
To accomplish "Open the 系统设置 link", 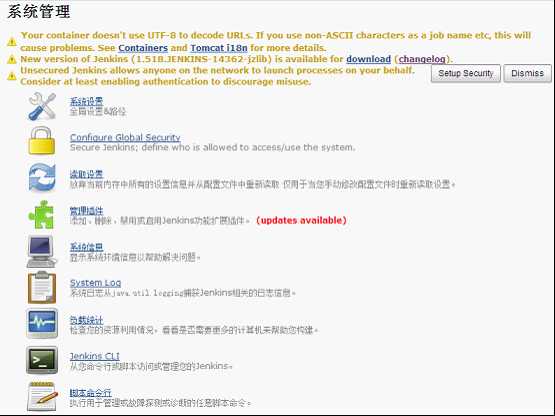I will (x=86, y=102).
